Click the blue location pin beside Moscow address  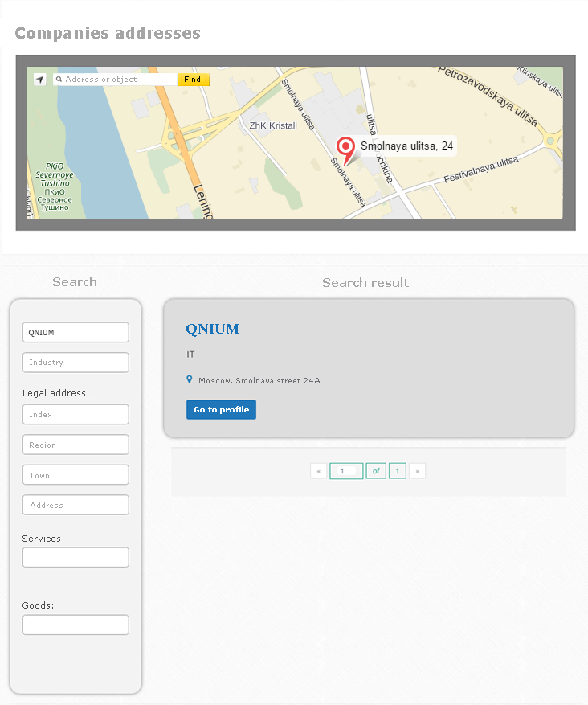(x=190, y=380)
